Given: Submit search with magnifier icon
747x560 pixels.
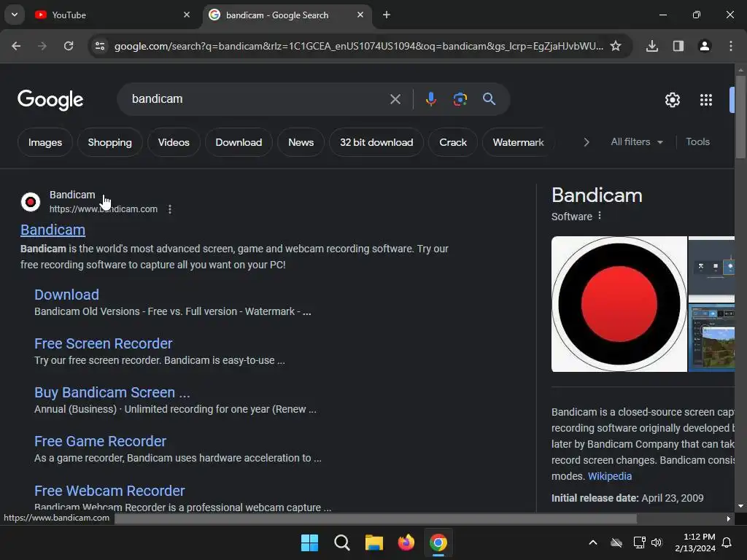Looking at the screenshot, I should (489, 99).
